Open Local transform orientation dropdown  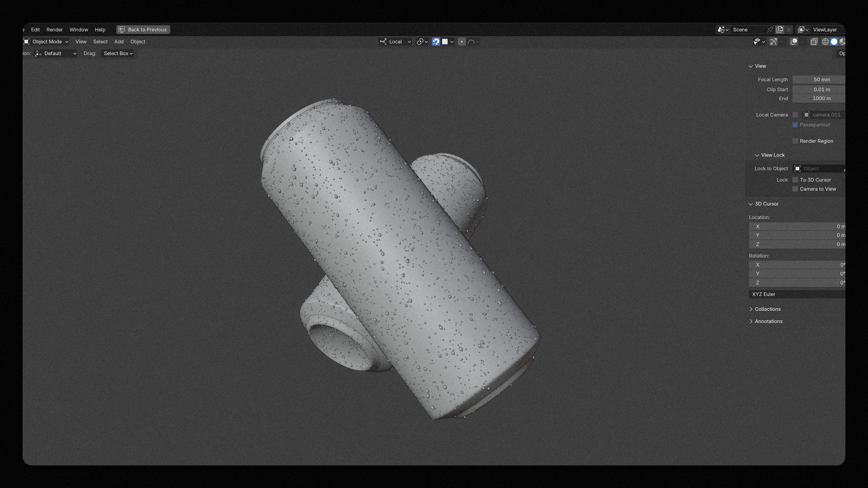396,42
